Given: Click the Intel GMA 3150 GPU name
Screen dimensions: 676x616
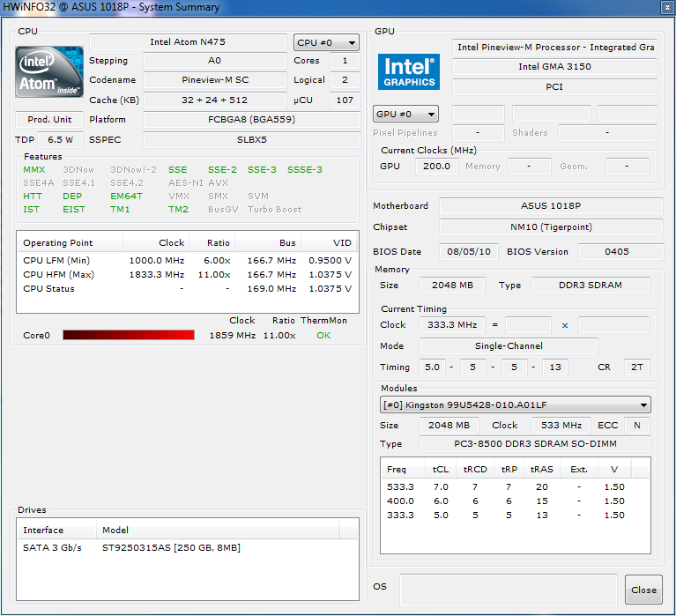Looking at the screenshot, I should click(x=554, y=66).
